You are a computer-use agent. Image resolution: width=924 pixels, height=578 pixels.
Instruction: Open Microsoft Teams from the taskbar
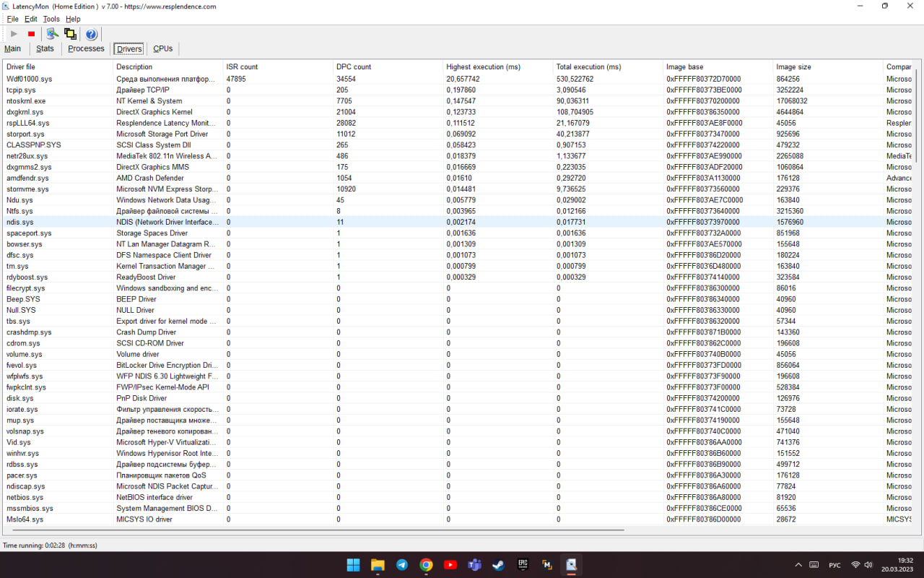474,565
